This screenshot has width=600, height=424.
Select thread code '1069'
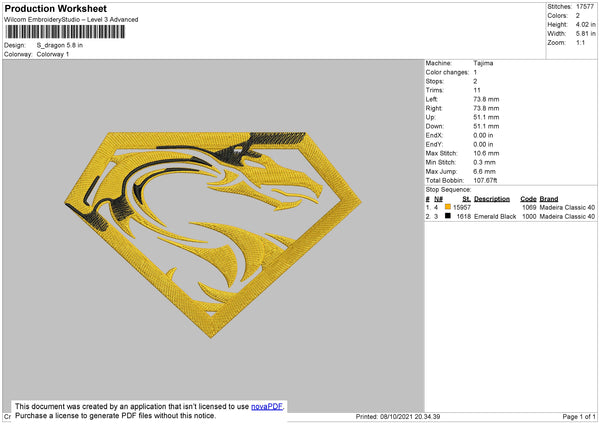[529, 207]
